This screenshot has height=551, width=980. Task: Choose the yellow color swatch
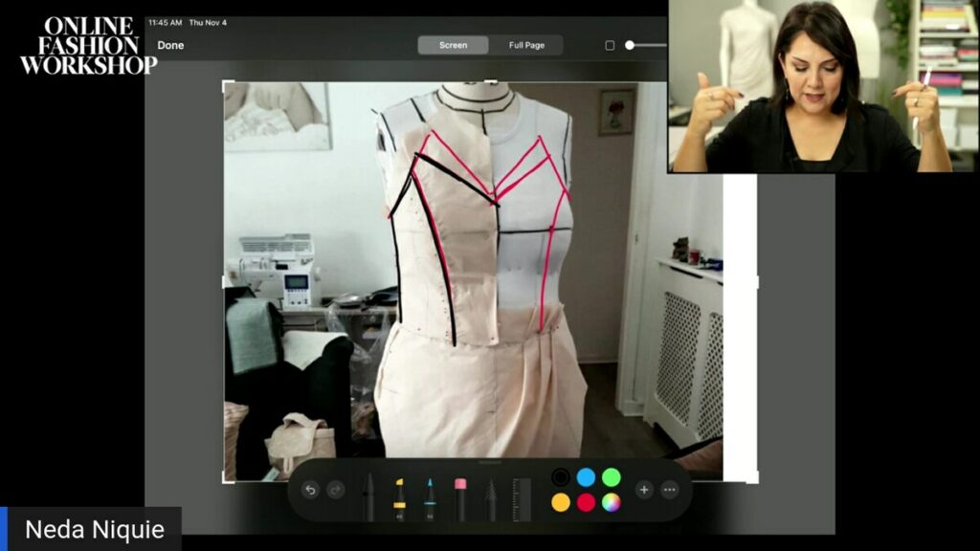[561, 502]
